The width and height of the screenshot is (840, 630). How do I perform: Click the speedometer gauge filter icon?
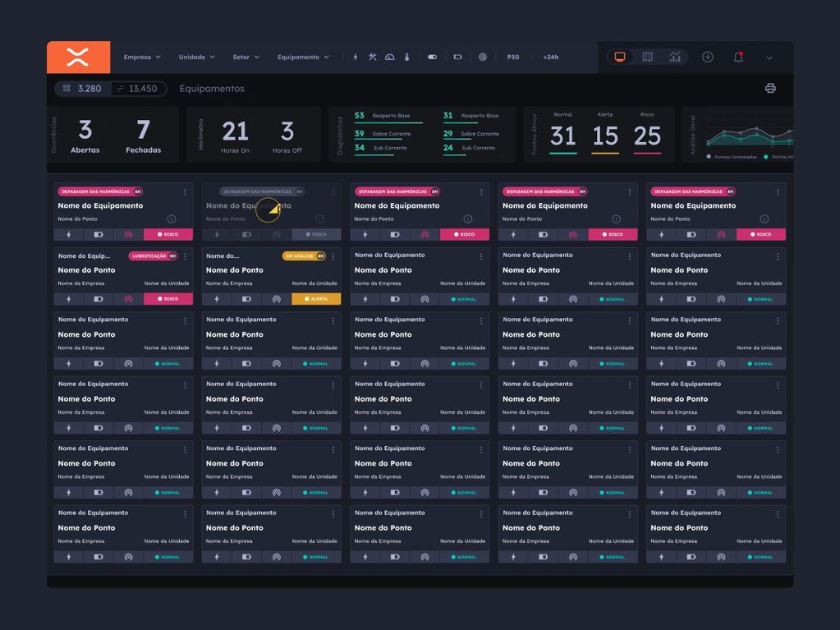click(389, 57)
